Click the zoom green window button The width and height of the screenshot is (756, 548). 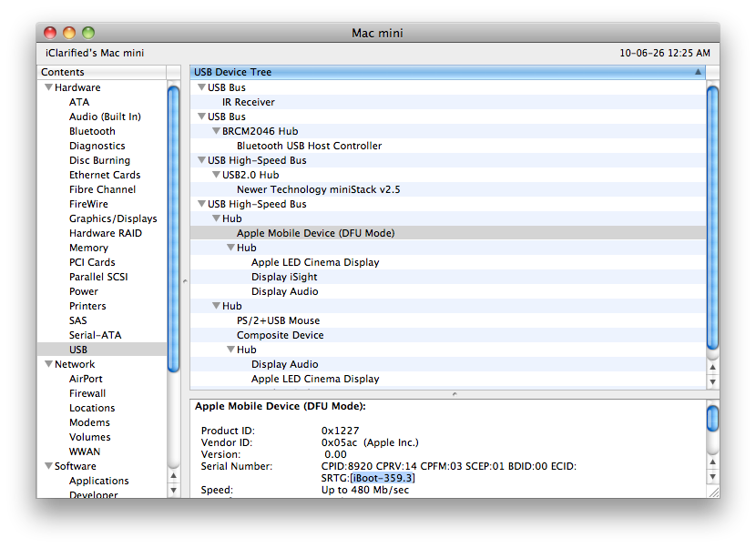(88, 33)
